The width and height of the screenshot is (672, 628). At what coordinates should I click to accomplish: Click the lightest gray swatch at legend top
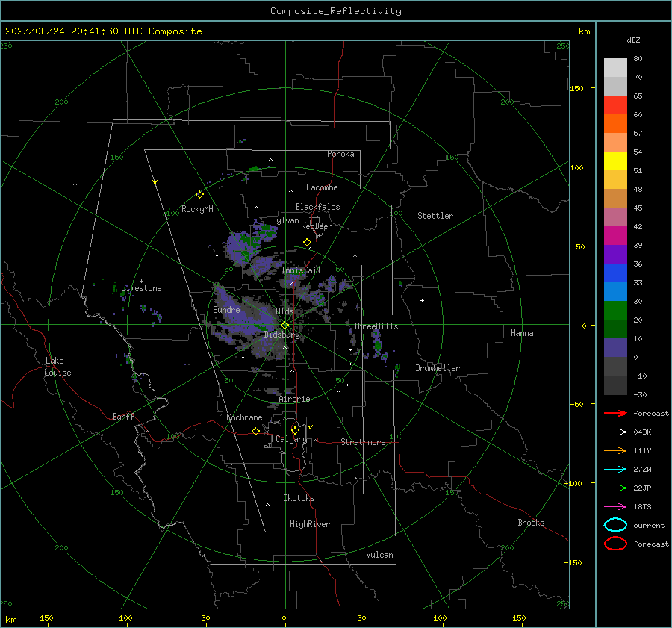click(x=615, y=68)
